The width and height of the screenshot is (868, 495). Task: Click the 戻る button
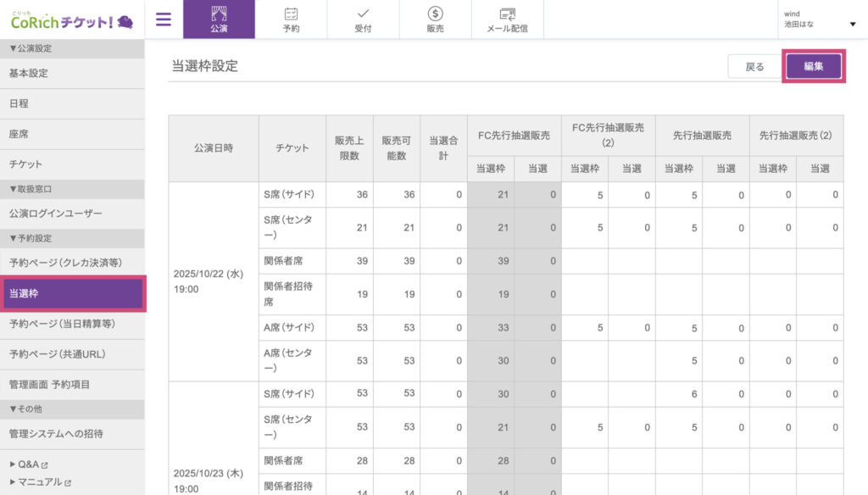[754, 67]
